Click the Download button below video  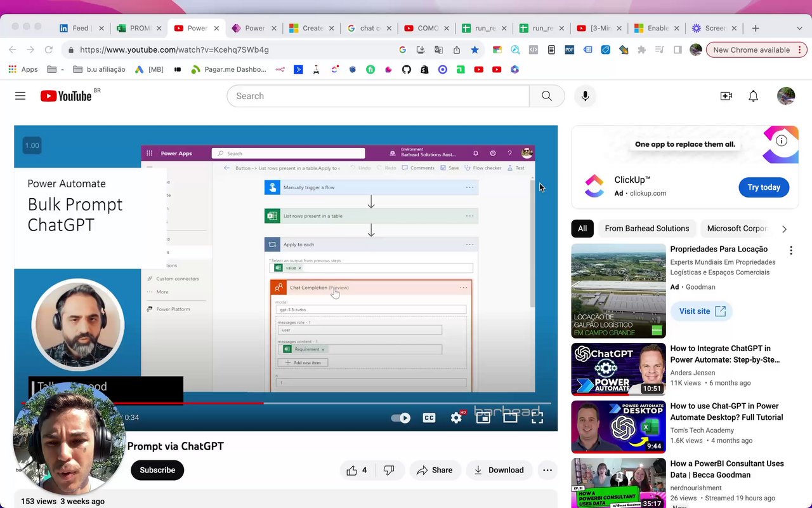pyautogui.click(x=499, y=470)
